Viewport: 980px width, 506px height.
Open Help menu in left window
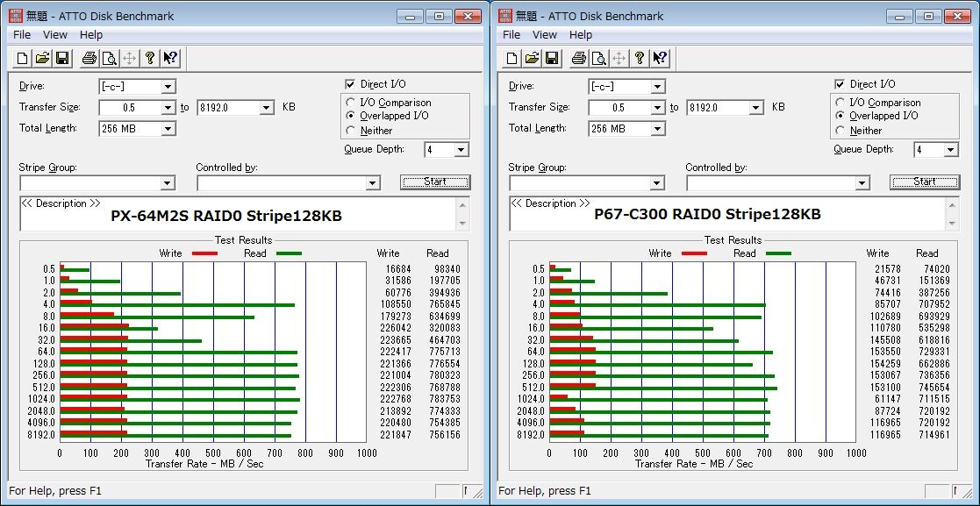pos(91,35)
